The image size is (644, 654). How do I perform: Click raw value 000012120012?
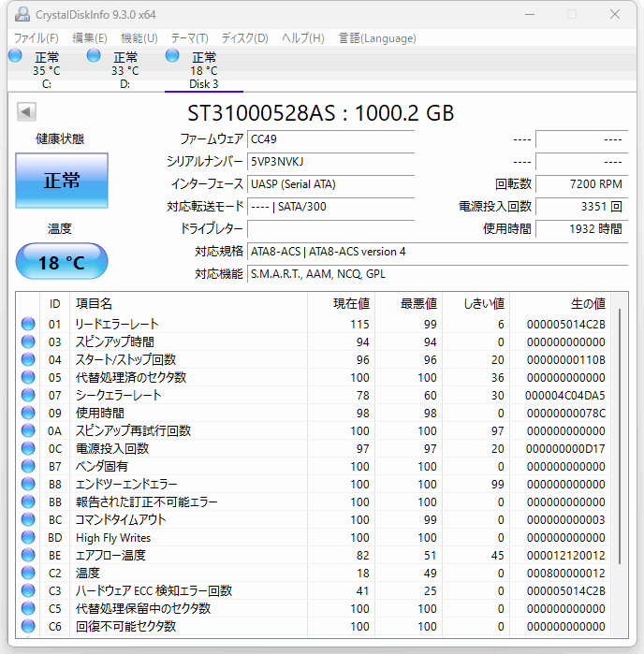pyautogui.click(x=566, y=556)
